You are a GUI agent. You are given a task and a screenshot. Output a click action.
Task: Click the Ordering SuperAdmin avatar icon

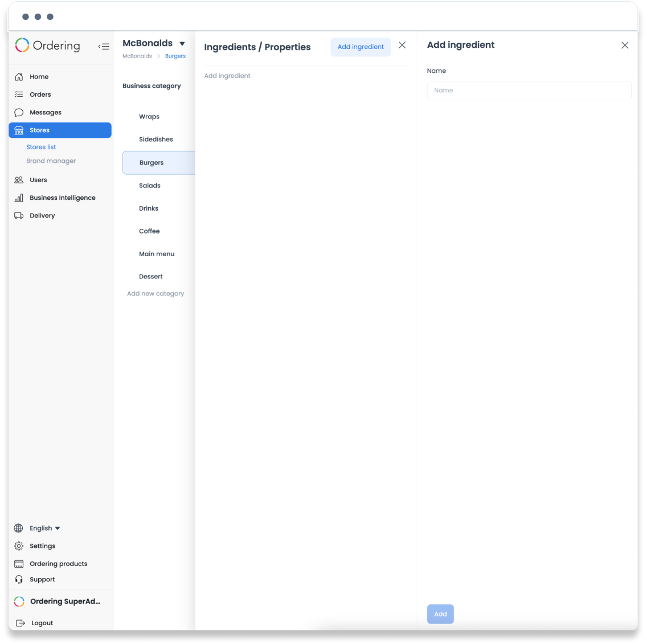19,601
